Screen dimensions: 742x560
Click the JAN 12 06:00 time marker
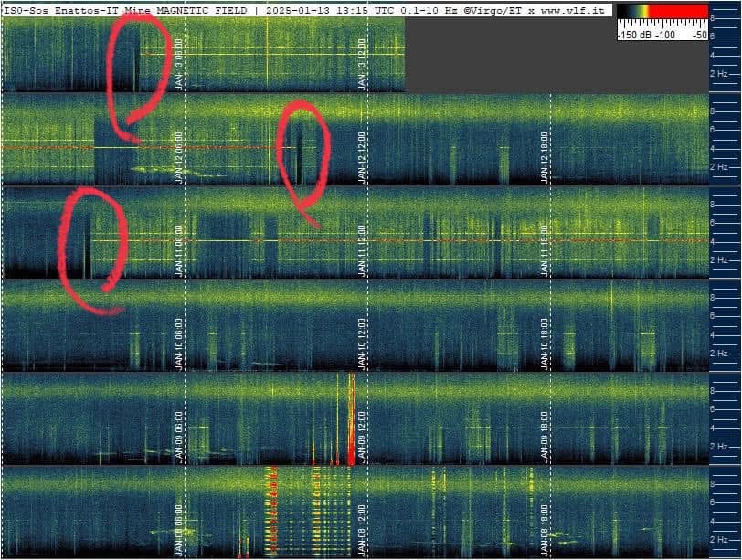[x=179, y=156]
